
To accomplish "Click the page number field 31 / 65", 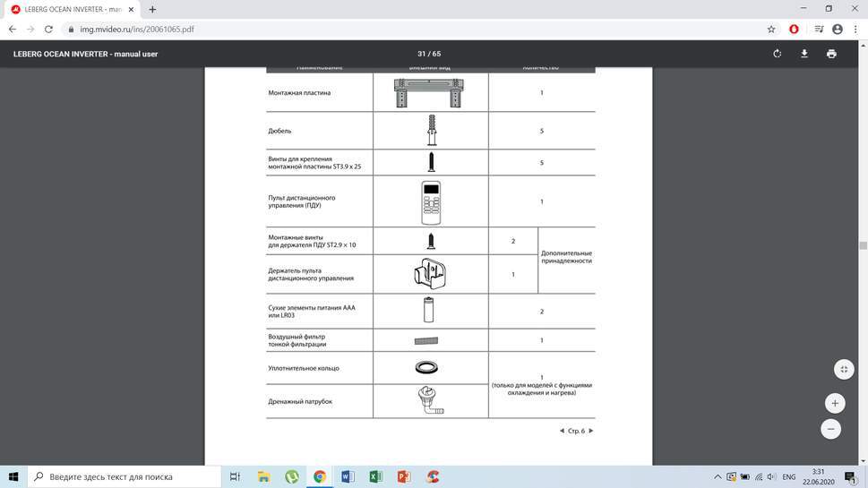I will point(429,54).
